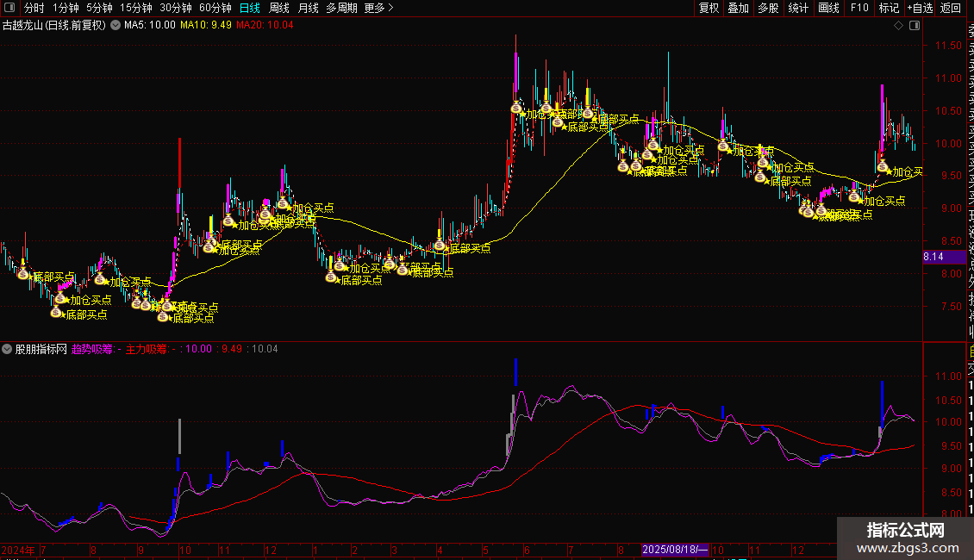
Task: Click the 2024年 label on the timeline
Action: (18, 550)
